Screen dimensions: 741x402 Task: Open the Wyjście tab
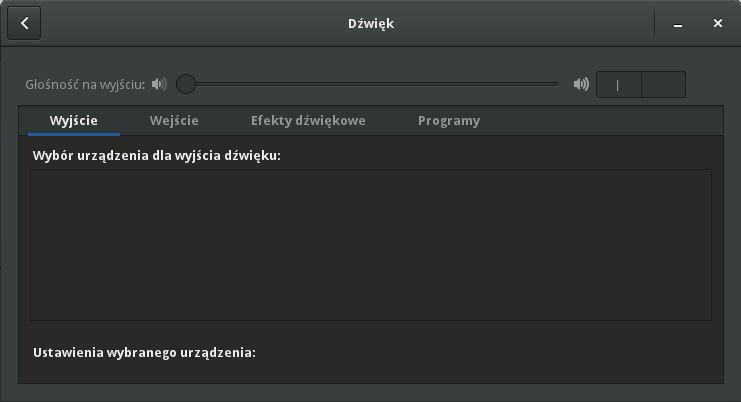coord(74,121)
